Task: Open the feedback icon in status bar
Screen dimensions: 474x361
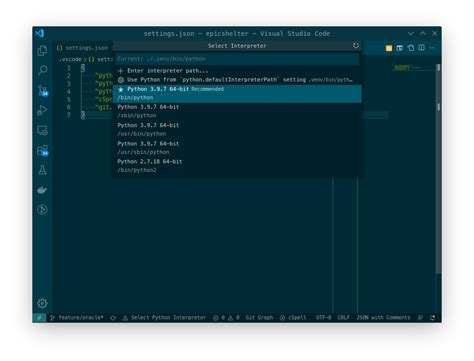Action: (x=420, y=318)
